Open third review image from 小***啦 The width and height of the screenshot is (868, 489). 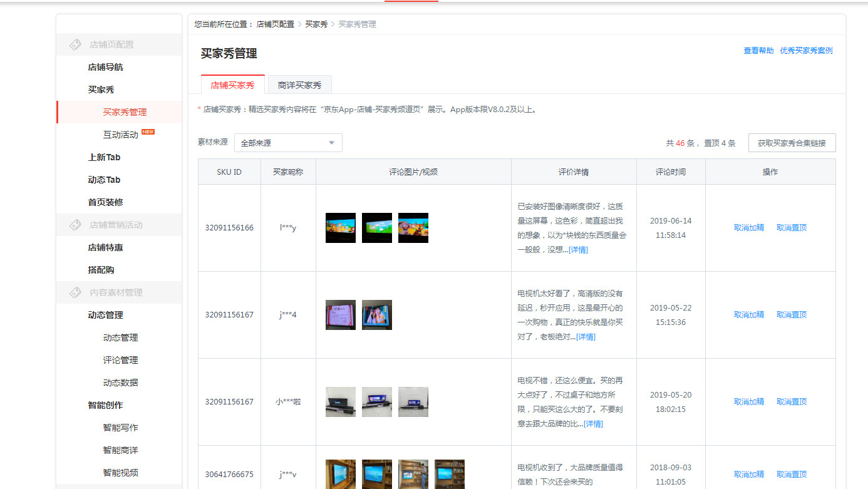coord(413,402)
